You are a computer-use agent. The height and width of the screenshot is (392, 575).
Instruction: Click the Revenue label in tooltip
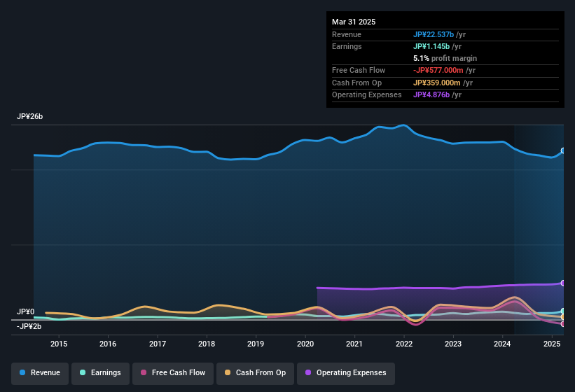tap(347, 34)
